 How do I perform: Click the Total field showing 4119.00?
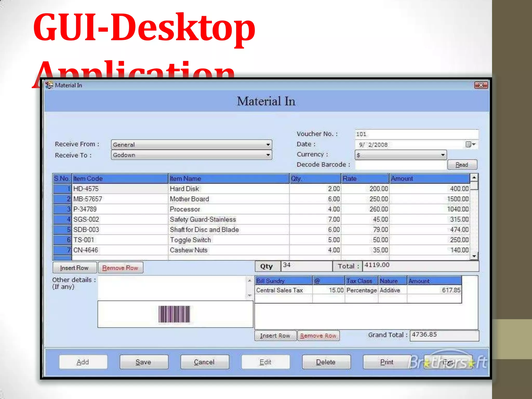coord(420,266)
